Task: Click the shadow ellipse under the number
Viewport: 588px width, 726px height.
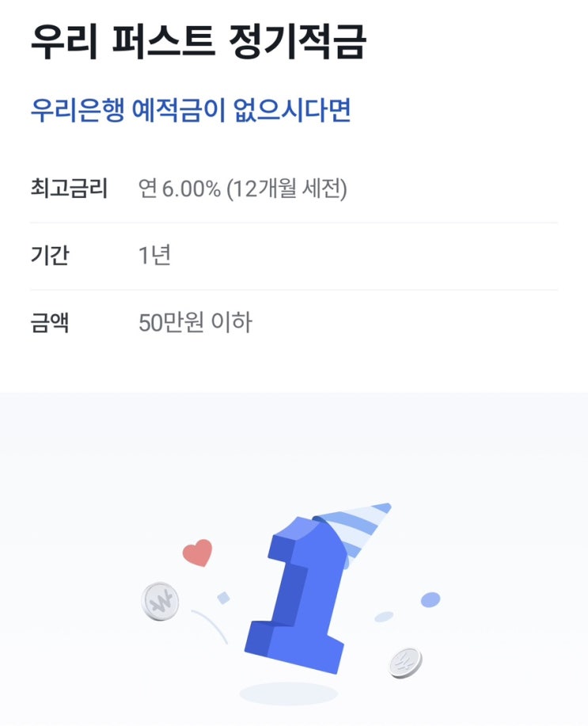Action: coord(288,694)
